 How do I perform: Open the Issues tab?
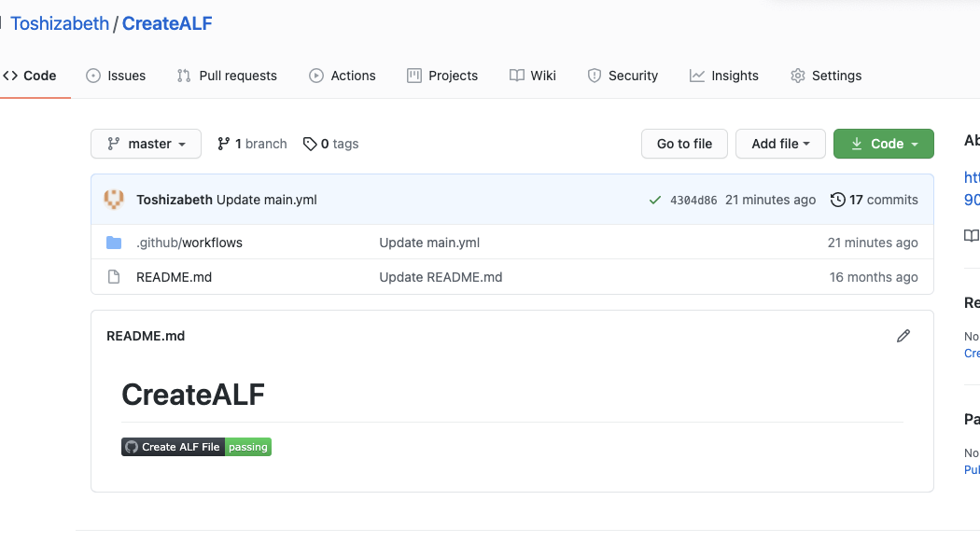point(116,76)
